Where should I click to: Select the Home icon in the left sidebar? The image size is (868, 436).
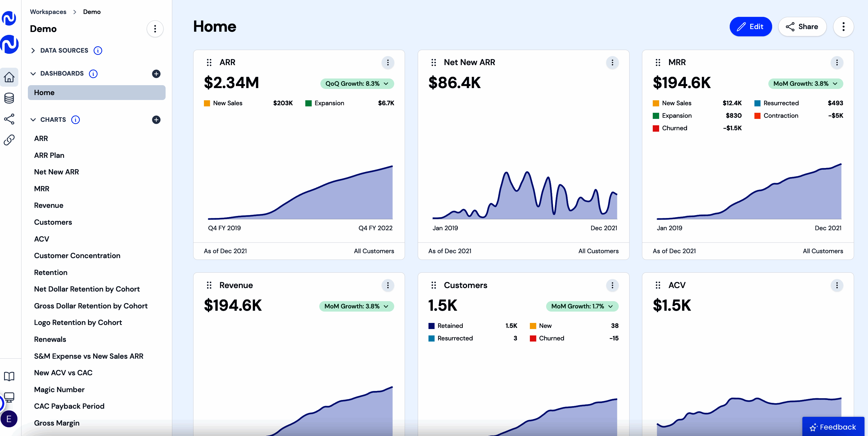click(x=9, y=77)
